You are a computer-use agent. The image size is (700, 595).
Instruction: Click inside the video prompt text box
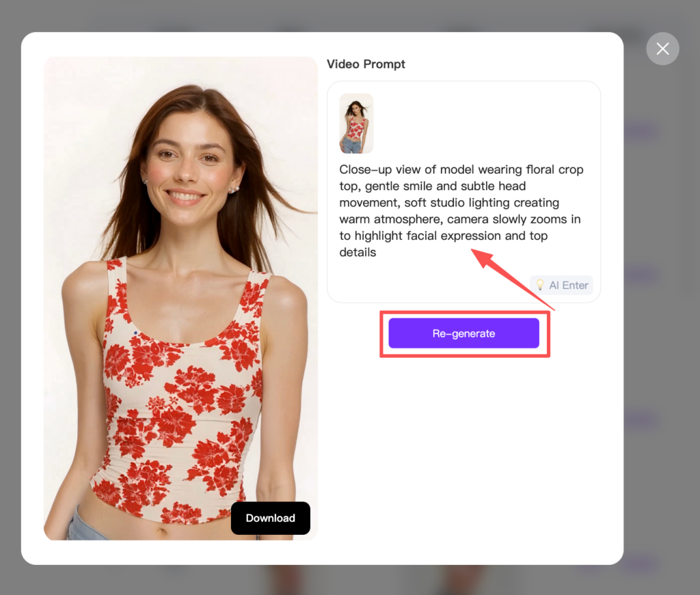click(463, 192)
